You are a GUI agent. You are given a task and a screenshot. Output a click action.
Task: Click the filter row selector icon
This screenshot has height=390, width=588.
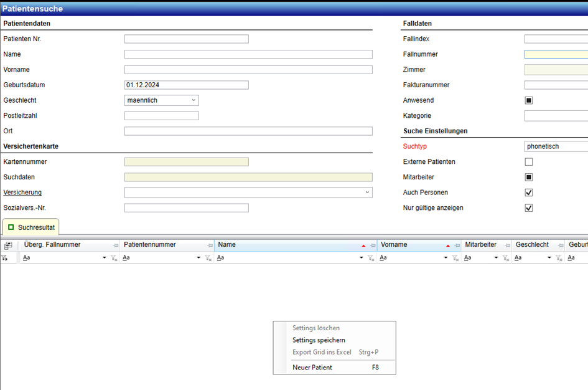coord(4,258)
